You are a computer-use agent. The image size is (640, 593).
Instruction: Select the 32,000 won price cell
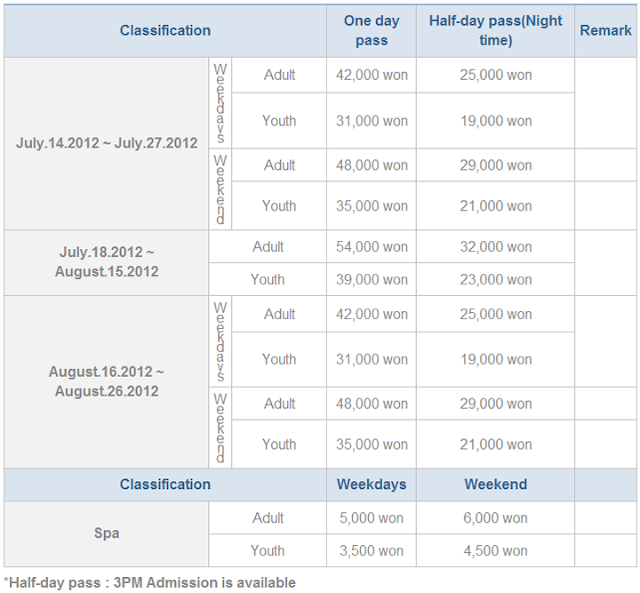[x=495, y=247]
